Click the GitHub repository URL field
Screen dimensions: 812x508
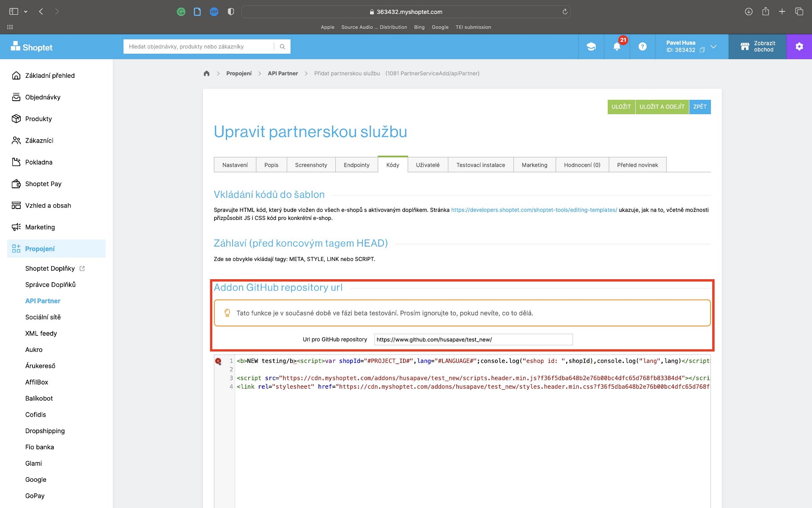tap(473, 339)
